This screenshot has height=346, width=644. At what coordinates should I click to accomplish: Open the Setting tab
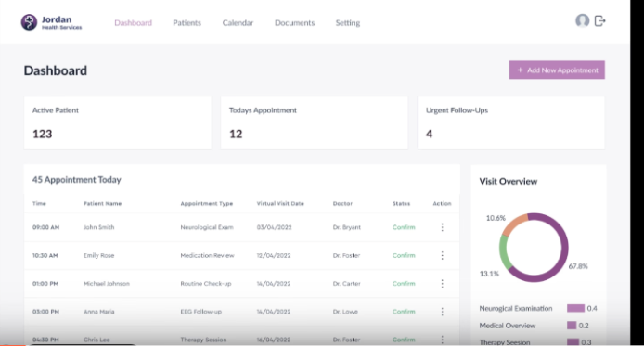pos(347,23)
